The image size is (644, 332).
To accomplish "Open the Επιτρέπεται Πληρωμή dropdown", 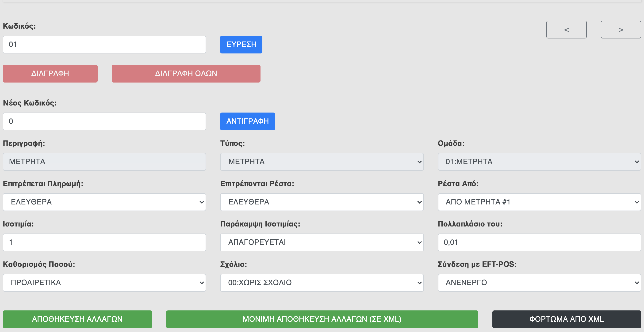I will coord(104,202).
